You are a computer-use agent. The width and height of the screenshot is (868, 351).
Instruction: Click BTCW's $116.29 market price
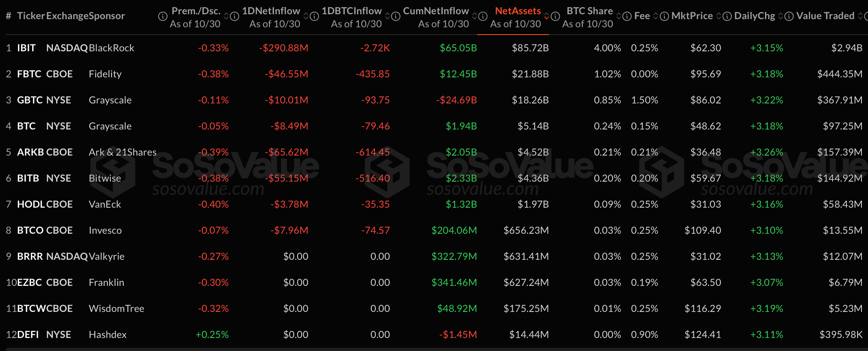point(703,309)
